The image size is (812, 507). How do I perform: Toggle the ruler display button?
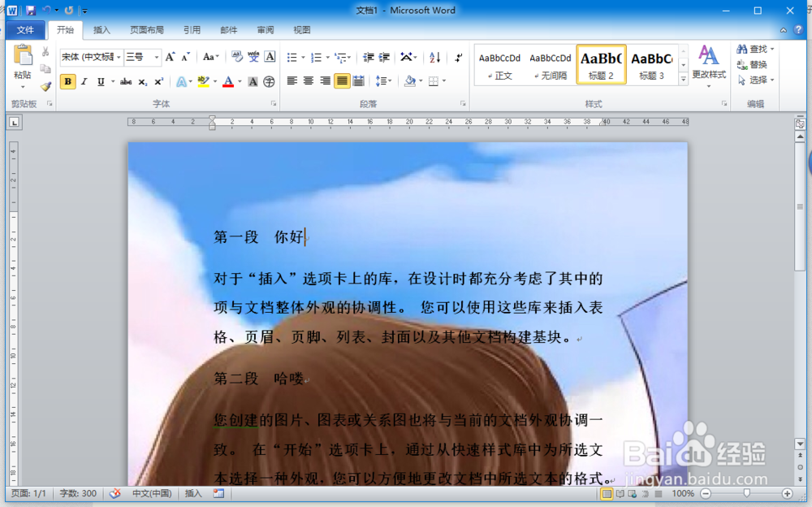click(x=800, y=123)
